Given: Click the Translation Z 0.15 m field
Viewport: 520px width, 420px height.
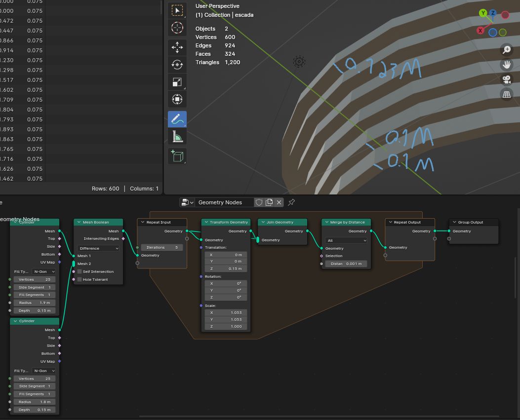Looking at the screenshot, I should coord(226,268).
